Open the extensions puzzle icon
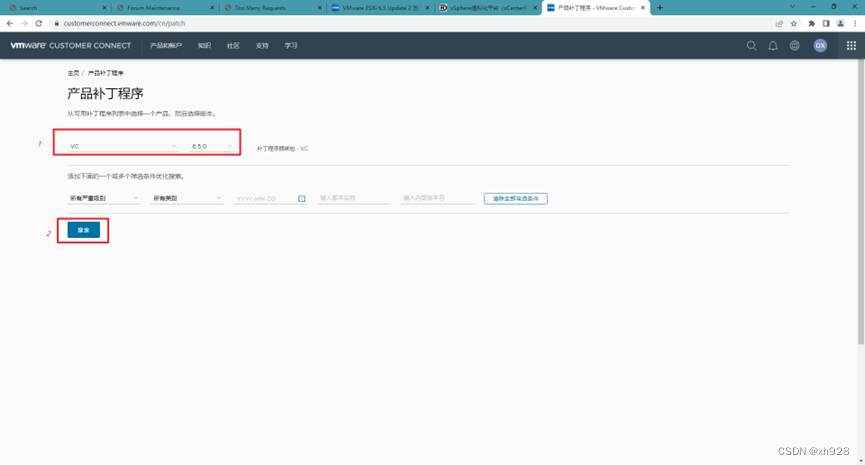The width and height of the screenshot is (865, 465). point(811,23)
